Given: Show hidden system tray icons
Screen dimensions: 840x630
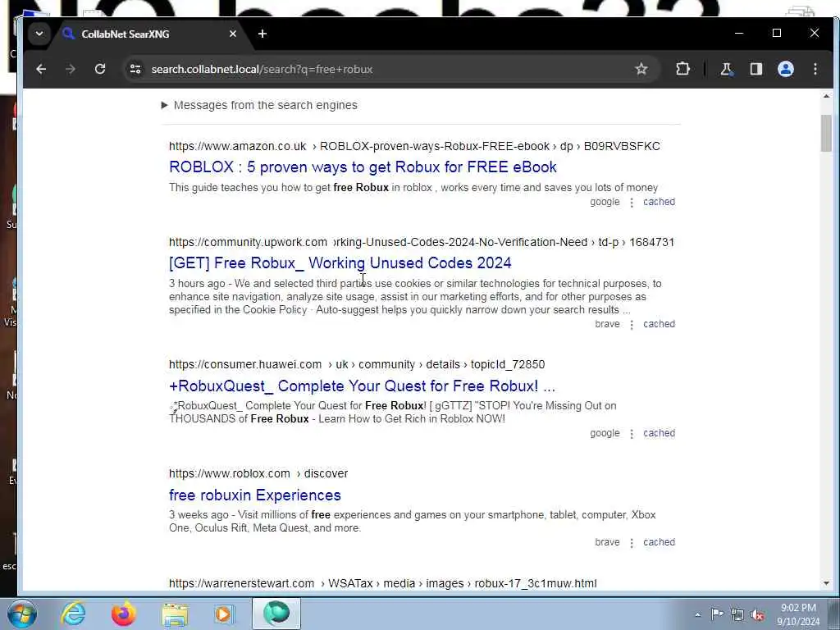Looking at the screenshot, I should click(697, 614).
